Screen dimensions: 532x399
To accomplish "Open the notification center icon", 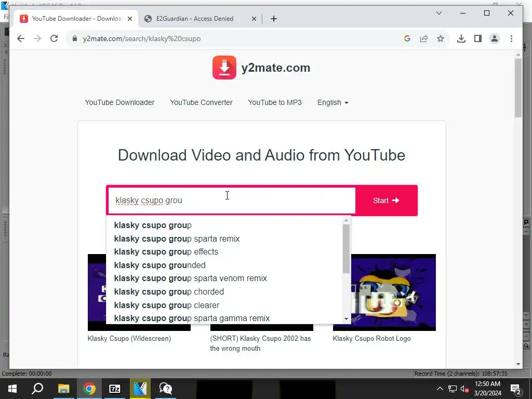I will tap(515, 389).
